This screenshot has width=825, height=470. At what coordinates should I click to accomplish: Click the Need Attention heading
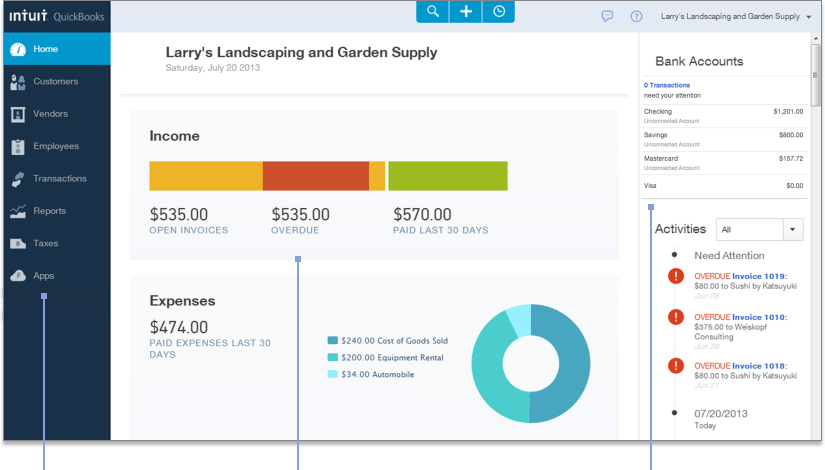point(729,256)
